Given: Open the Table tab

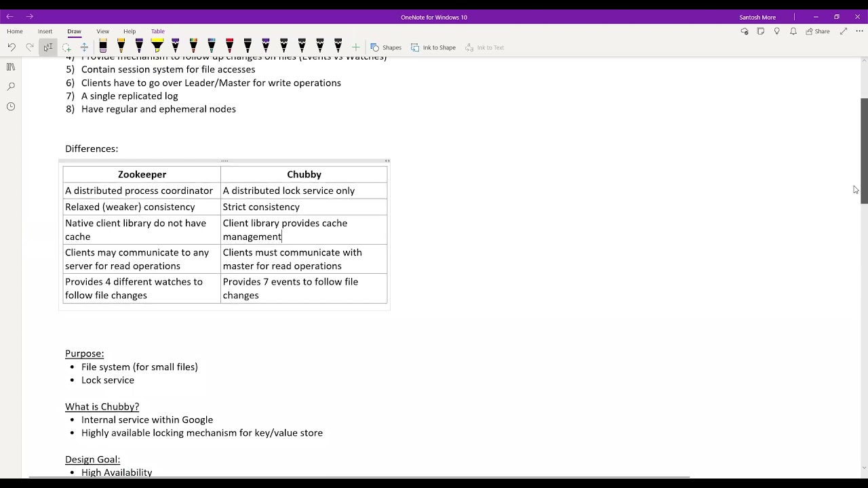Looking at the screenshot, I should click(x=158, y=31).
